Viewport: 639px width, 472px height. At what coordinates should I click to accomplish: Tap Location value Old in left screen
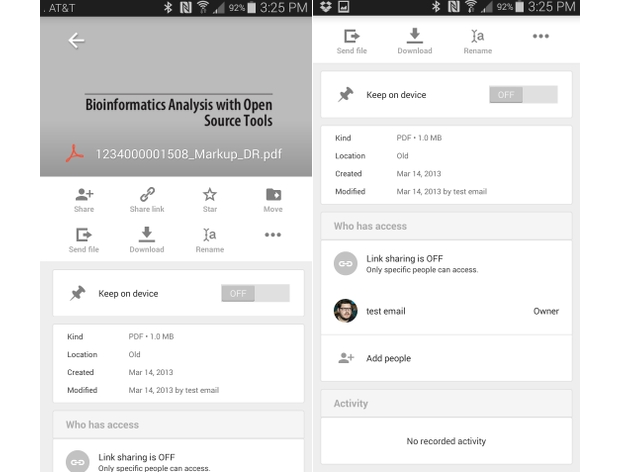134,354
